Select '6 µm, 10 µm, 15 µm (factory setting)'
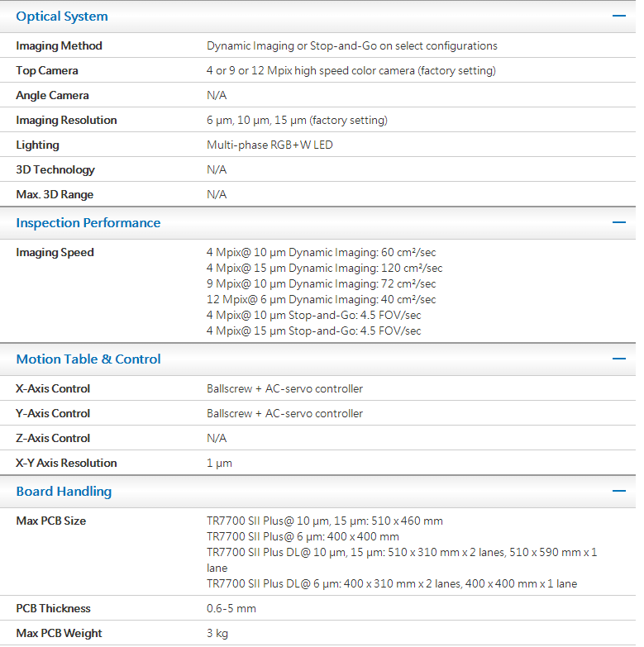This screenshot has width=644, height=647. (298, 120)
